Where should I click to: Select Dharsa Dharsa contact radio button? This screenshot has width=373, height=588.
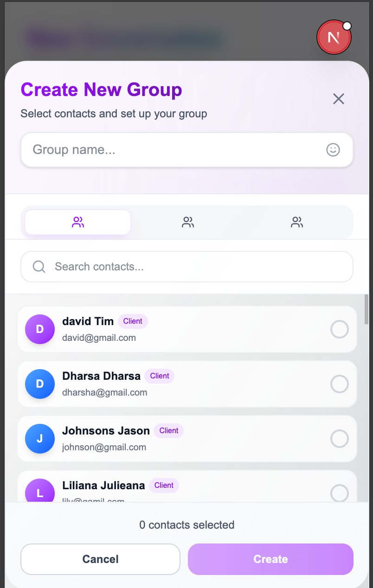click(339, 384)
